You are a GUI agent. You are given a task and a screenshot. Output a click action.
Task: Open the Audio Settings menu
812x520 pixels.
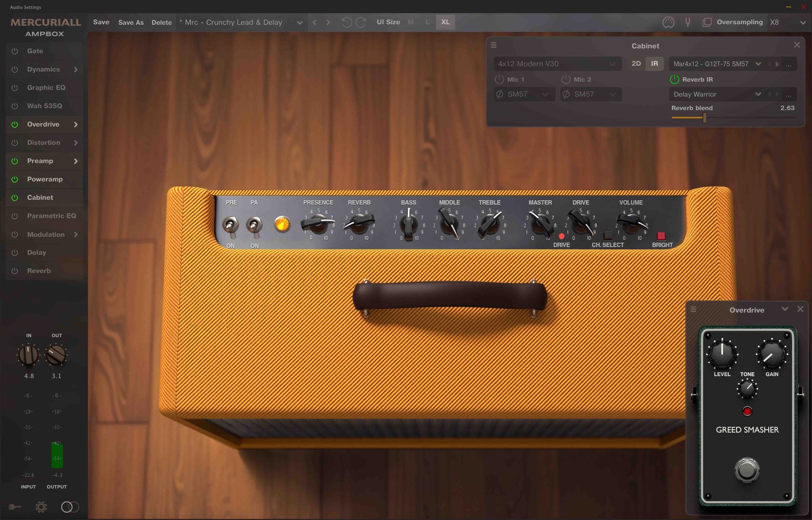[x=25, y=7]
